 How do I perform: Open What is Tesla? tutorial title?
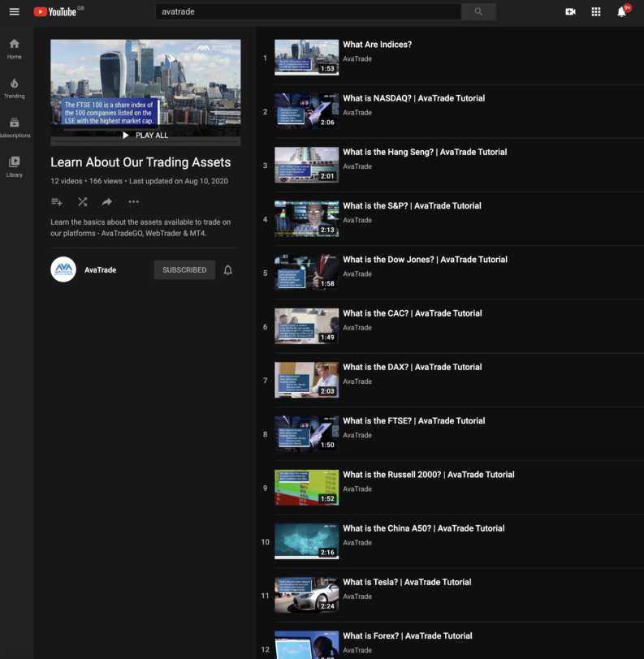click(x=407, y=583)
